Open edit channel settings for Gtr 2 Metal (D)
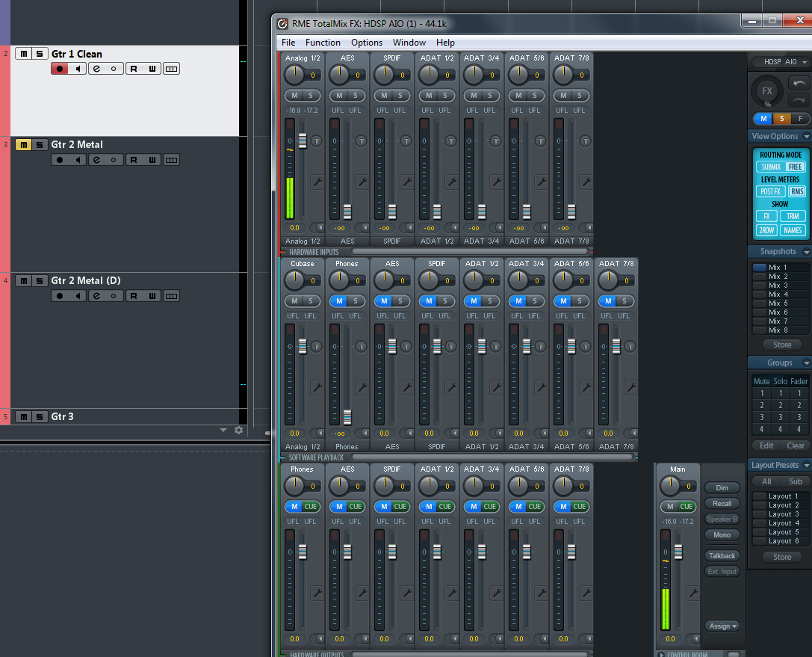 pyautogui.click(x=97, y=296)
